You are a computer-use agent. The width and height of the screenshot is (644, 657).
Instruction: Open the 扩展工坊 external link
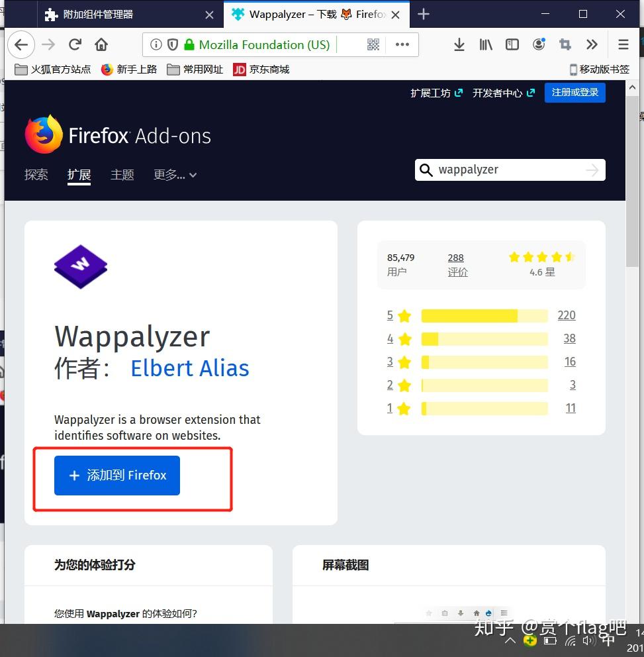(x=436, y=93)
